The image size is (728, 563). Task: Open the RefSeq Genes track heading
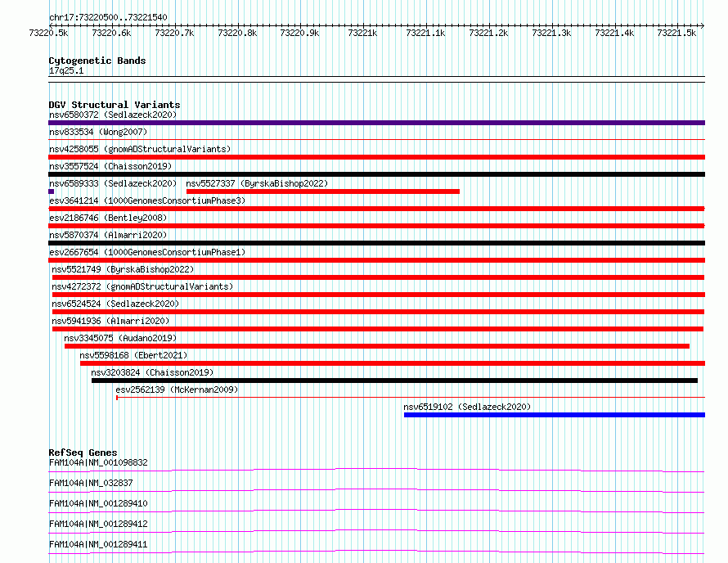[x=83, y=453]
